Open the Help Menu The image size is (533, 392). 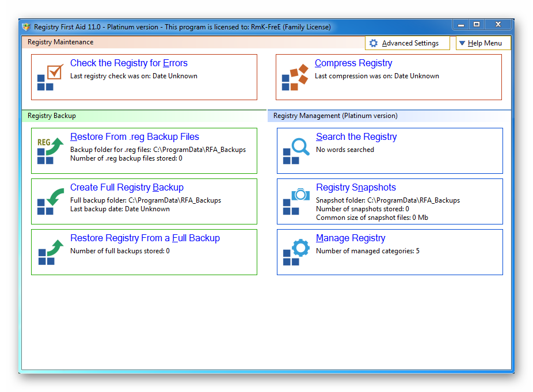[483, 43]
